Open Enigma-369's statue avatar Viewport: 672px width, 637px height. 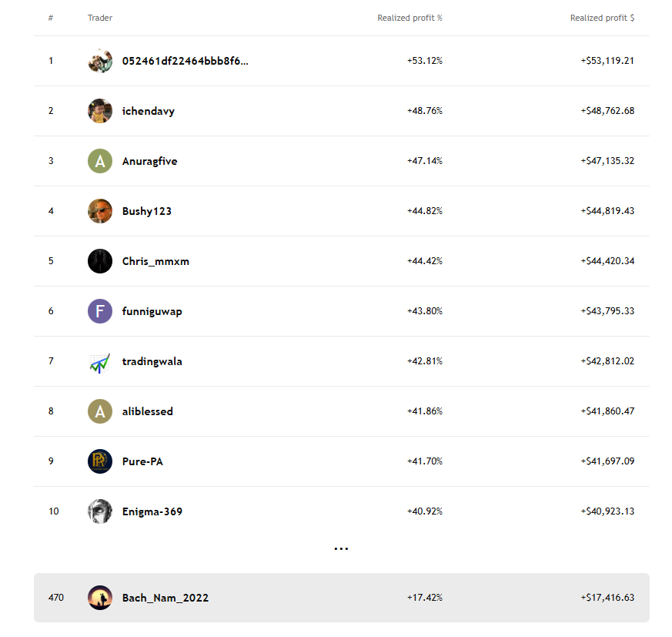(x=100, y=511)
